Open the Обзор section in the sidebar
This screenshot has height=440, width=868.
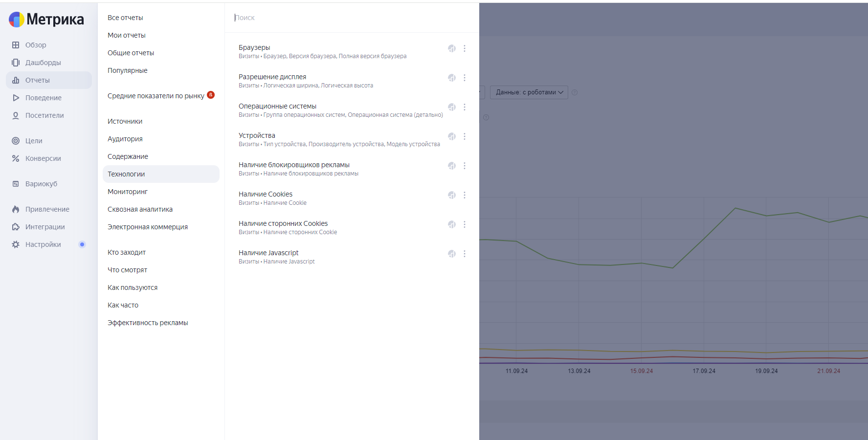click(35, 45)
